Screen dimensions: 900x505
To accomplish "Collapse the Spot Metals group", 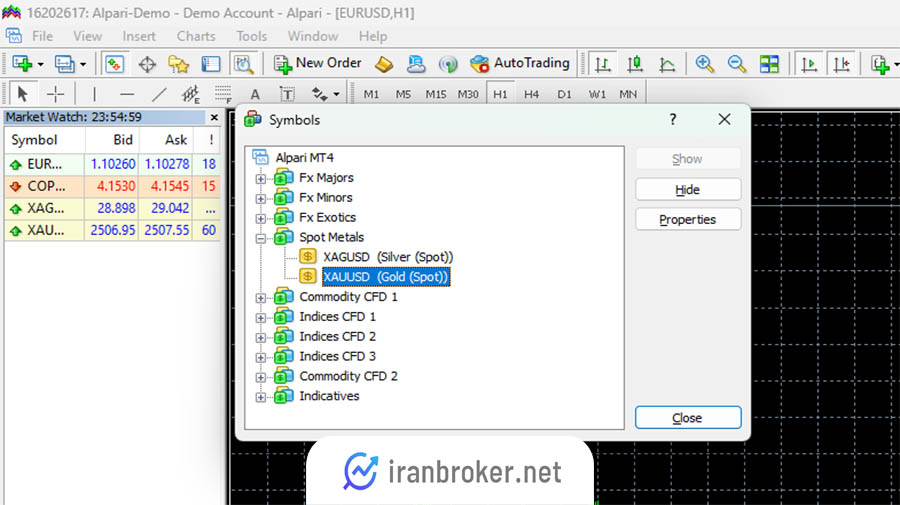I will pos(261,239).
